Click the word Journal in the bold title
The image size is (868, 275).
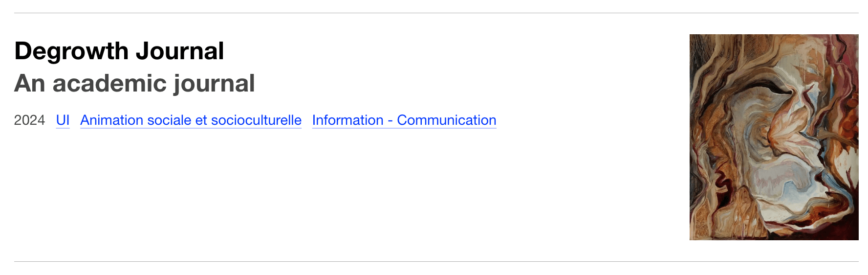pyautogui.click(x=180, y=51)
